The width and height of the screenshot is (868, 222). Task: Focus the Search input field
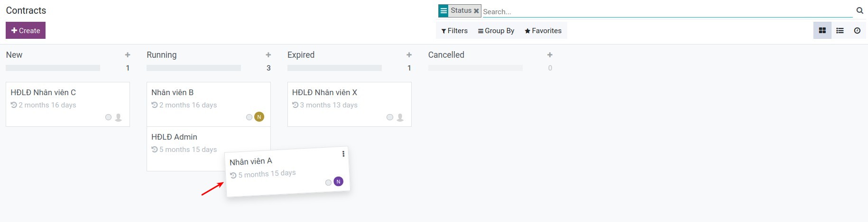tap(664, 11)
